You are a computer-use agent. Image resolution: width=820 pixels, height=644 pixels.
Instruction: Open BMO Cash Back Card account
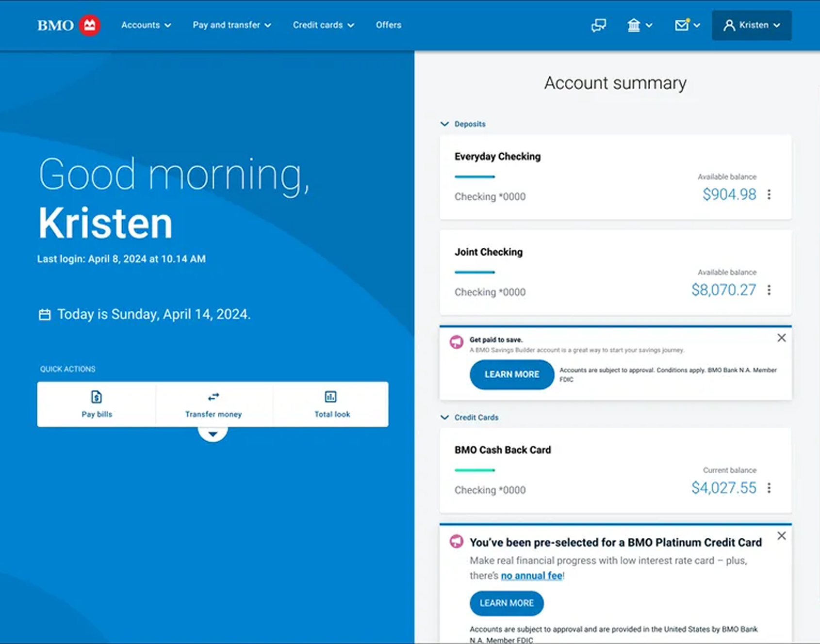point(616,470)
